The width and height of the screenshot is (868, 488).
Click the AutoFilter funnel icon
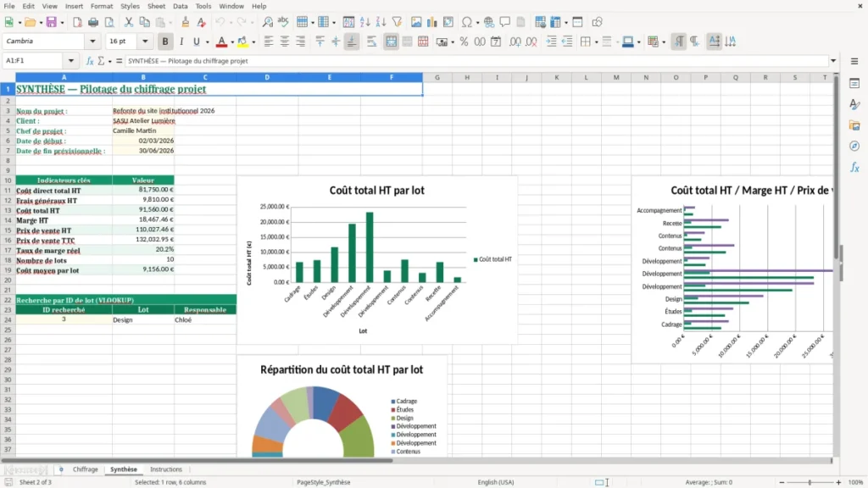click(x=397, y=22)
